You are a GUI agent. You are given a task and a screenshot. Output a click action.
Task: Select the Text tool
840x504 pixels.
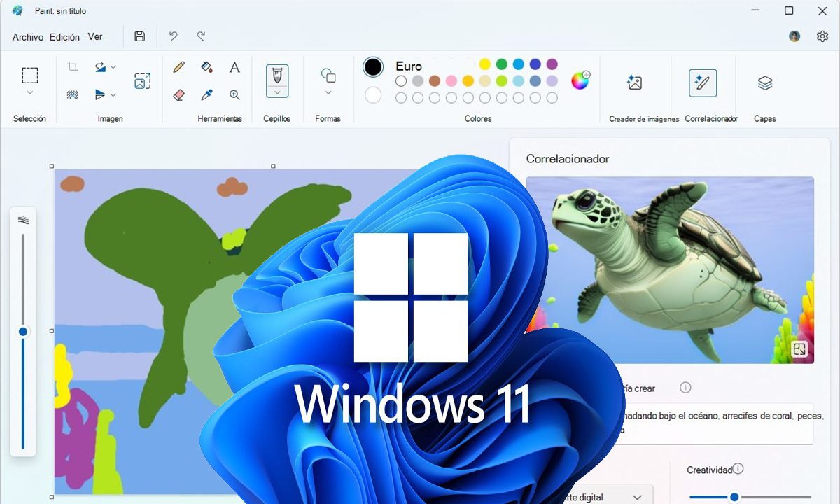[234, 67]
